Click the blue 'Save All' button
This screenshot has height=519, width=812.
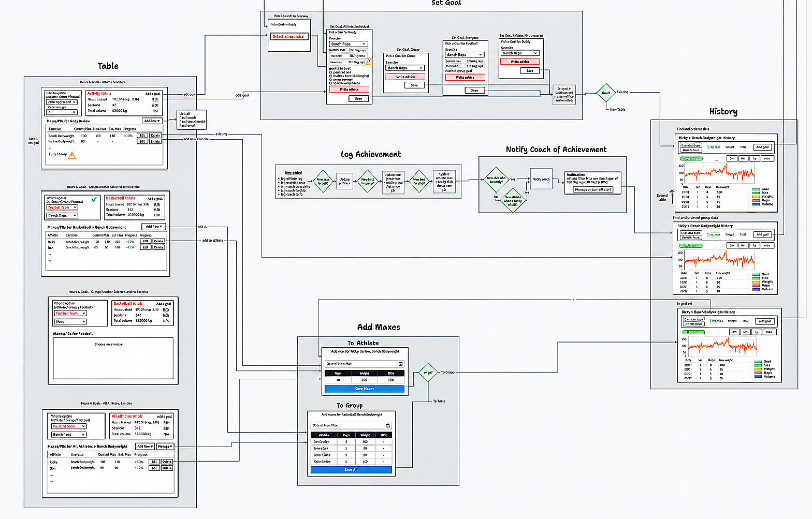[x=351, y=470]
